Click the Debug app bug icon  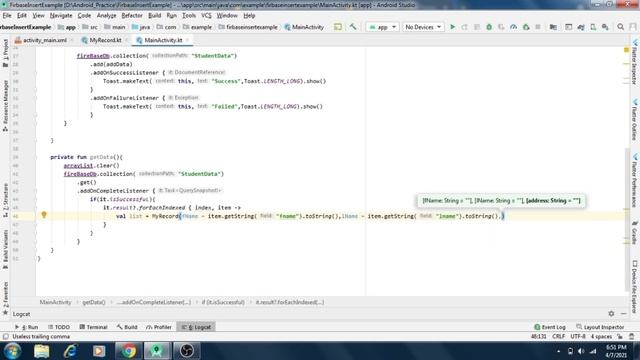[489, 27]
